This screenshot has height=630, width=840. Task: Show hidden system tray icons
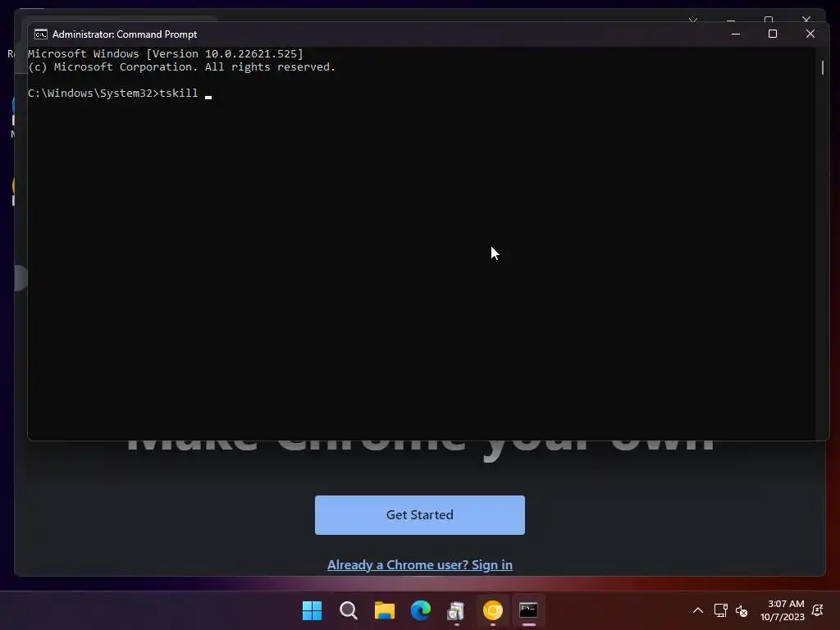[698, 610]
